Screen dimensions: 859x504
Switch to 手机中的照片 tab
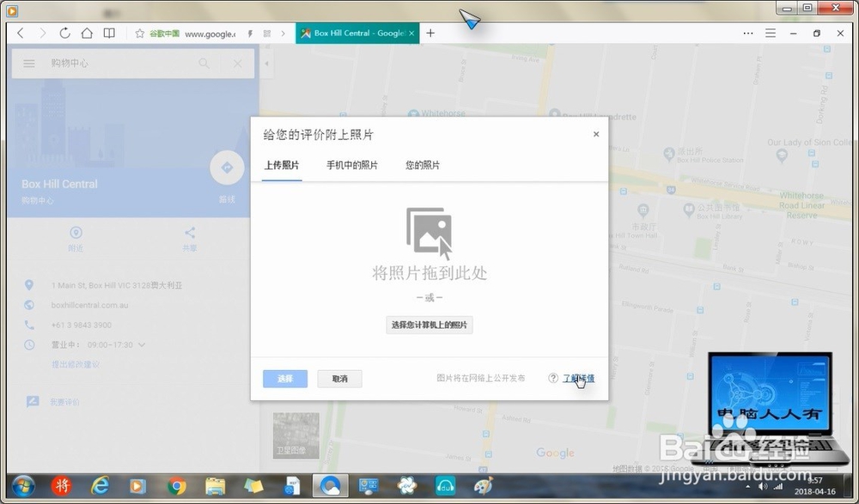[351, 165]
